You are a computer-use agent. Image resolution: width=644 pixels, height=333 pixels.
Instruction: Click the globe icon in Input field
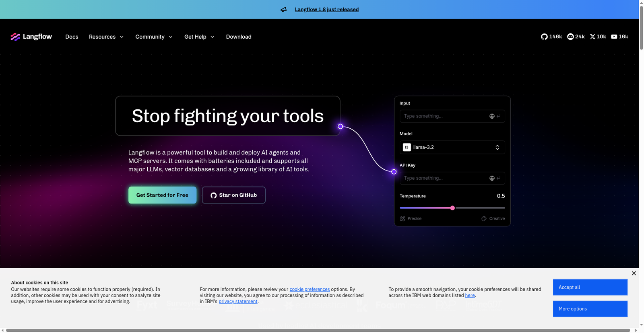point(492,116)
